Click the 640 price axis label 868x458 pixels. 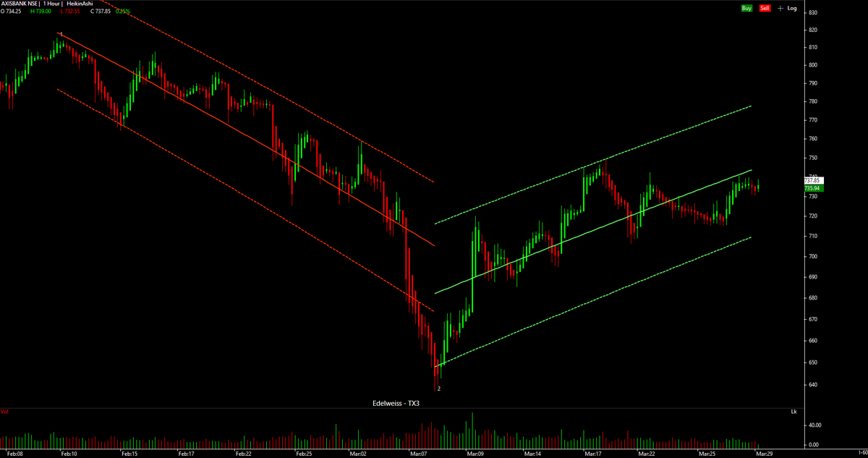point(812,384)
